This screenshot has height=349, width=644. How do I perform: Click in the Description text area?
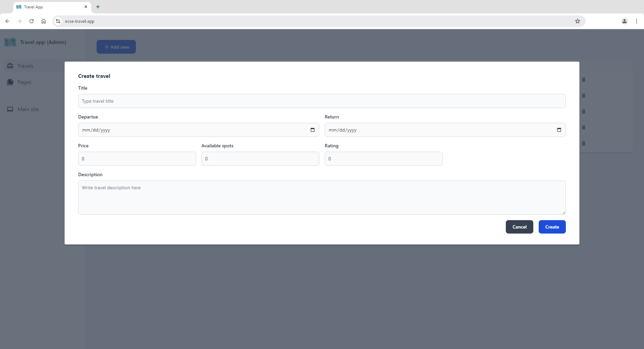click(x=322, y=198)
